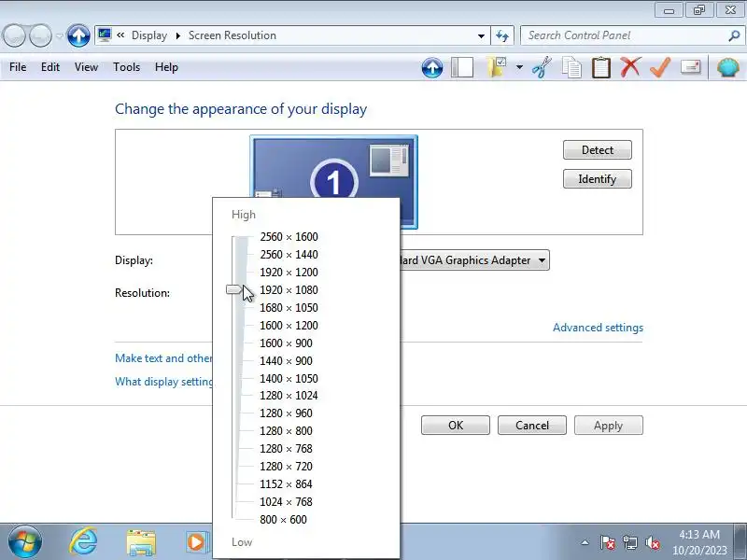Select 1152 × 864 resolution
The height and width of the screenshot is (560, 747).
pos(286,483)
